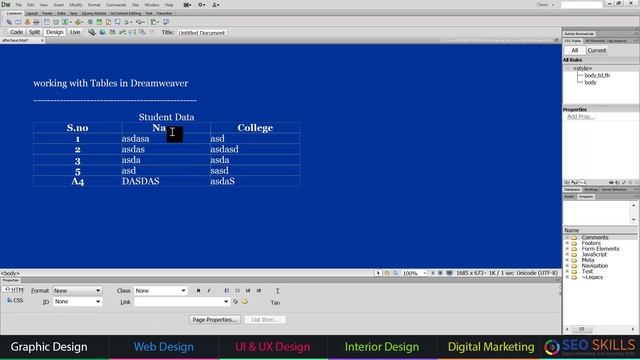The width and height of the screenshot is (640, 360).
Task: Click the Media insert icon
Action: (79, 22)
